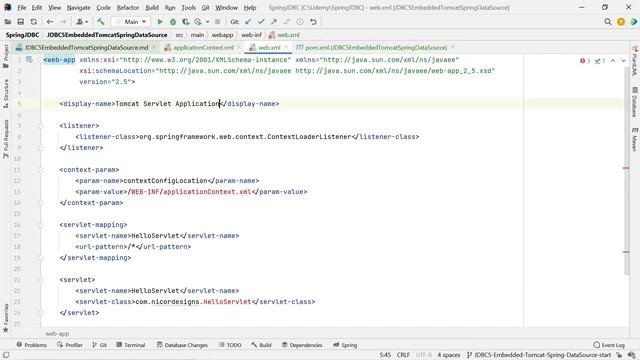Open Maven tool window on right
640x360 pixels.
coord(635,139)
